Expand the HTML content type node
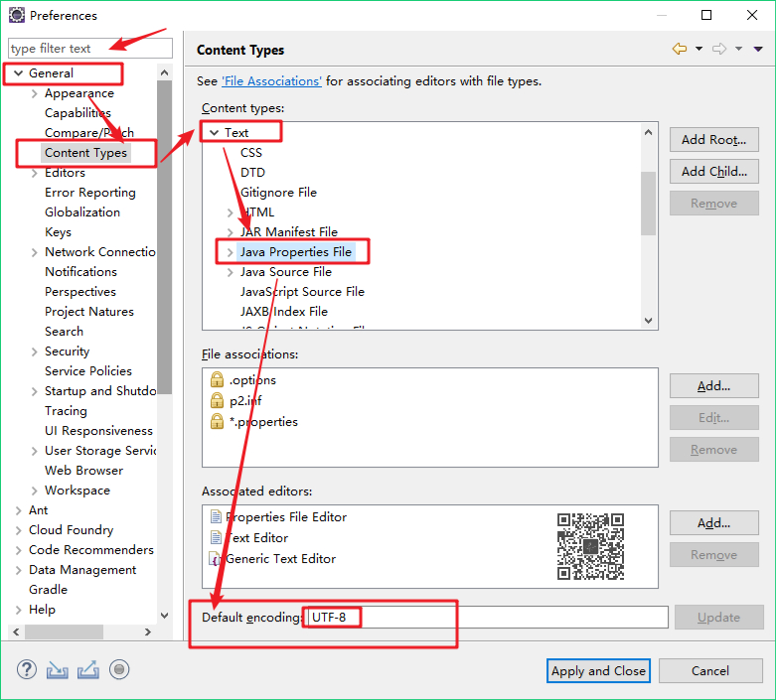Viewport: 776px width, 700px height. [x=230, y=212]
